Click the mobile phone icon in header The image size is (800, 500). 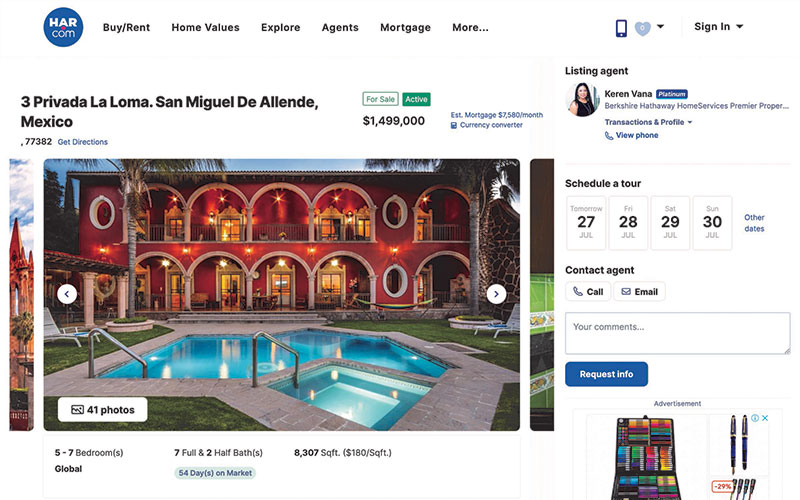coord(620,28)
